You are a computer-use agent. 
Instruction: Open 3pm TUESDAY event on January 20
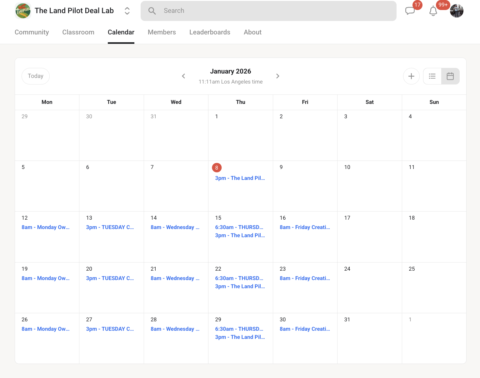110,278
